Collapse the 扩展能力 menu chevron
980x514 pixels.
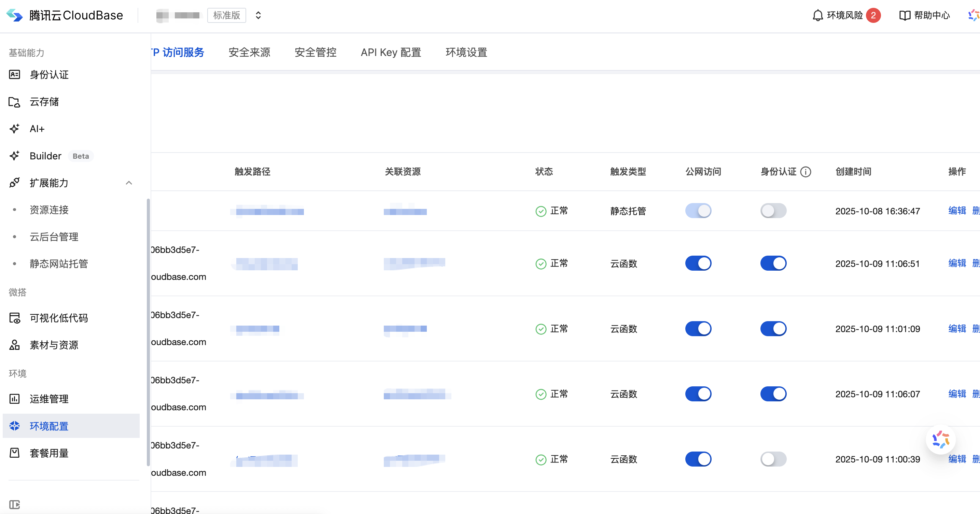(x=129, y=183)
